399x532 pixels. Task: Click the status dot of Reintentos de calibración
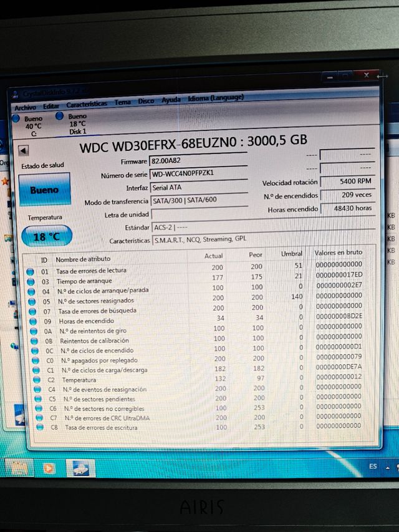click(34, 341)
